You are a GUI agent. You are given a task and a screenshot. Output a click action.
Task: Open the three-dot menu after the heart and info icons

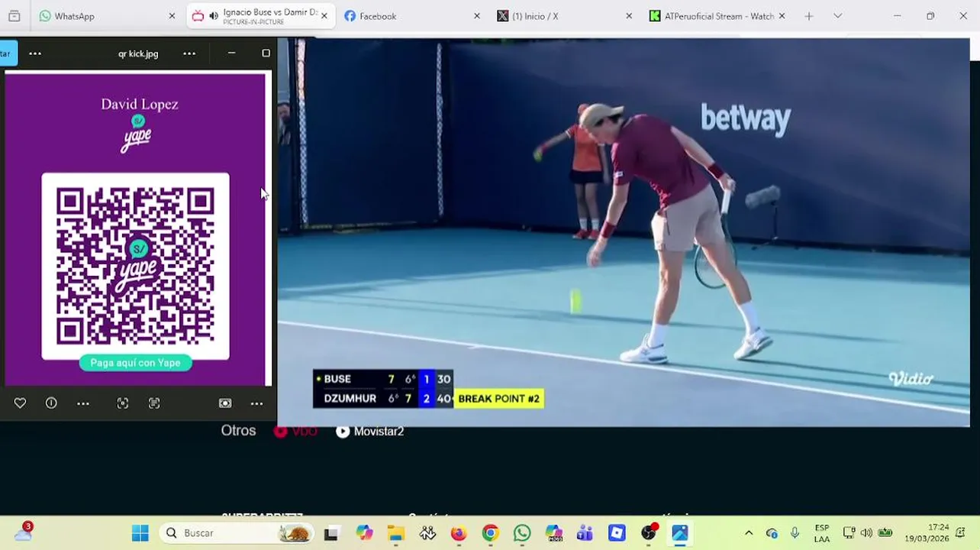click(83, 403)
